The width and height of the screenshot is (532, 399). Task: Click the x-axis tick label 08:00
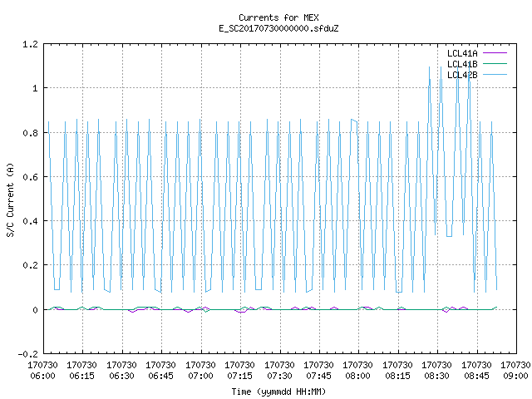[x=358, y=376]
